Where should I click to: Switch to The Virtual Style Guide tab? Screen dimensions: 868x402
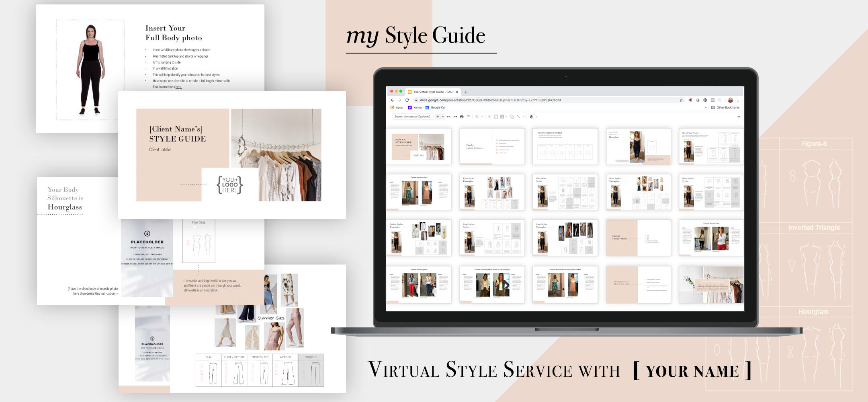pyautogui.click(x=432, y=92)
